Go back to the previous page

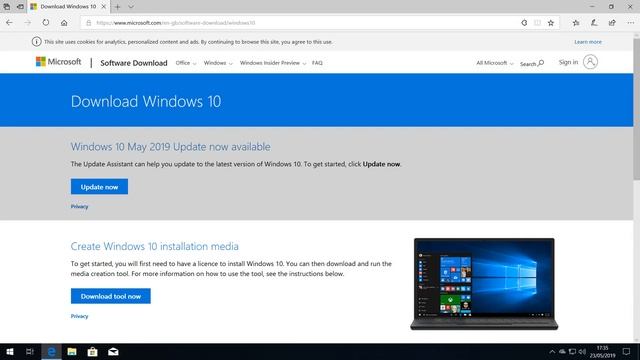point(9,23)
